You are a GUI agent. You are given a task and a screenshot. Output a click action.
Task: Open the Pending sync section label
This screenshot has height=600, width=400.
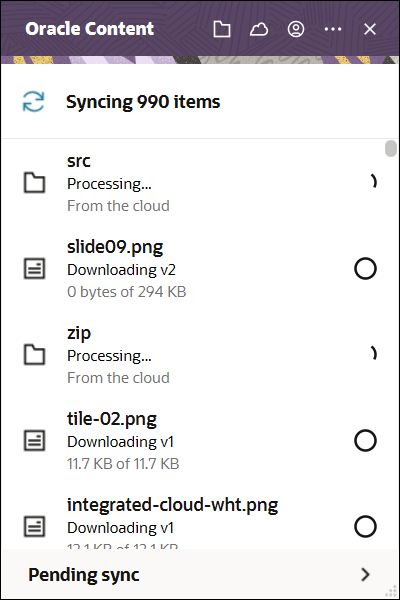point(84,575)
